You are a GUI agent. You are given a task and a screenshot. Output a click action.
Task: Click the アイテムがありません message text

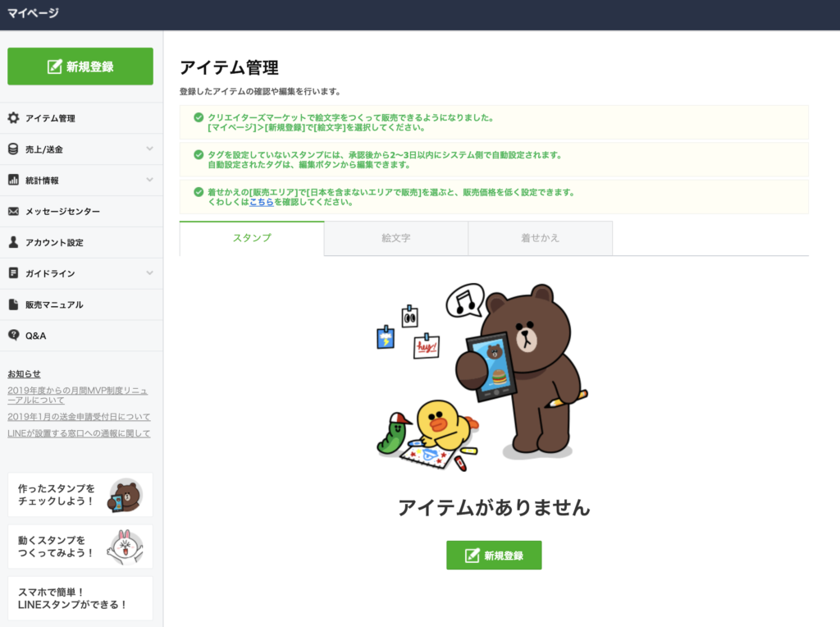pos(494,507)
